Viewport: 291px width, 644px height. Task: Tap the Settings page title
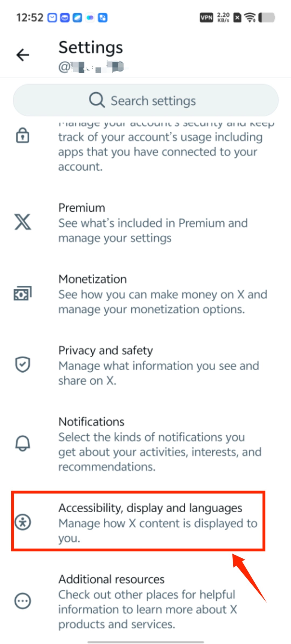[91, 47]
